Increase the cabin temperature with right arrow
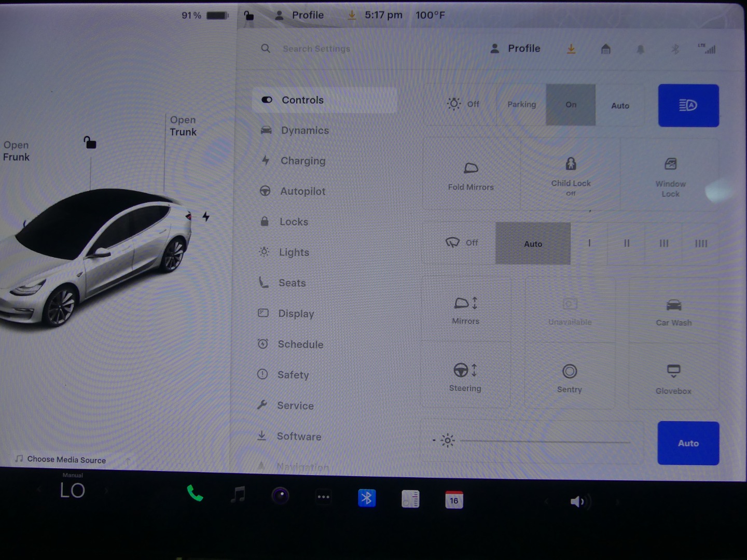Screen dimensions: 747x560 106,491
